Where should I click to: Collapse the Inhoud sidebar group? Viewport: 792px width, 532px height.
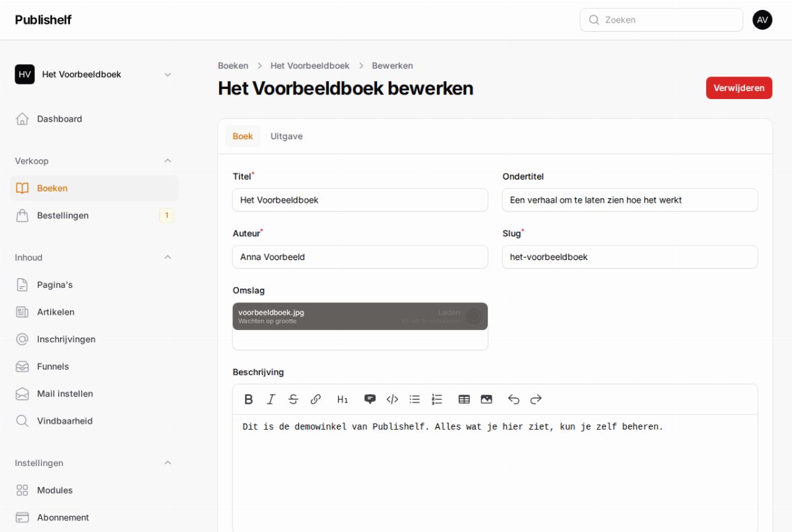pos(168,257)
